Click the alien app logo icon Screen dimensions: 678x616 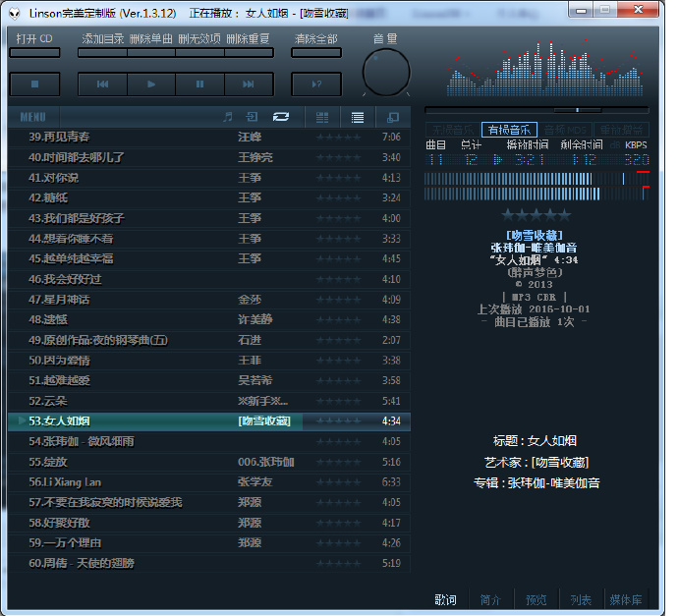click(x=15, y=14)
